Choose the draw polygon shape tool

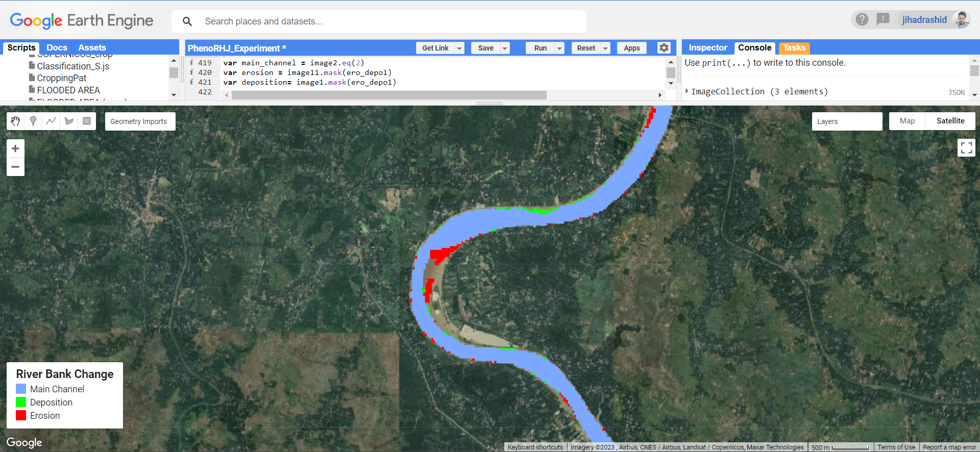pyautogui.click(x=69, y=121)
